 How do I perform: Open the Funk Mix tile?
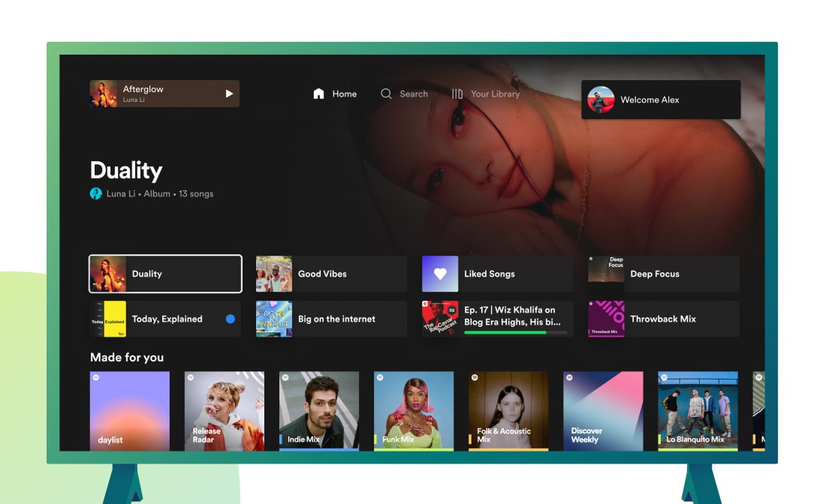coord(414,411)
